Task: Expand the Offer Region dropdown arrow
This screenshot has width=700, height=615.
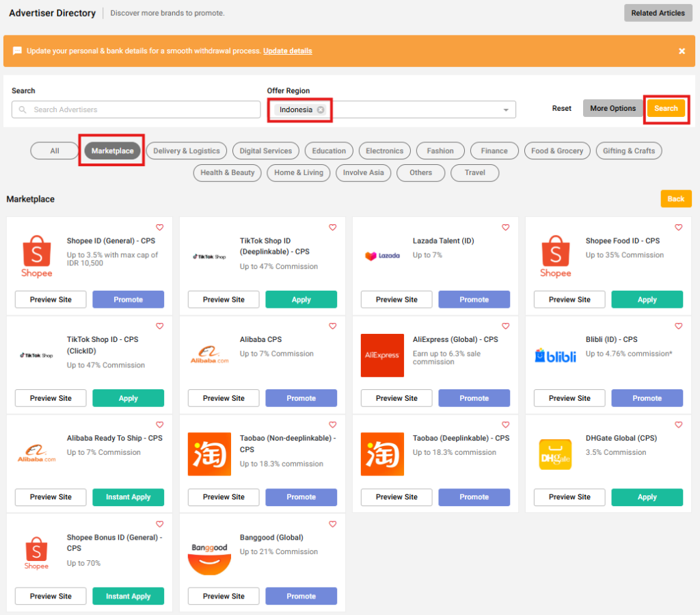Action: click(x=506, y=110)
